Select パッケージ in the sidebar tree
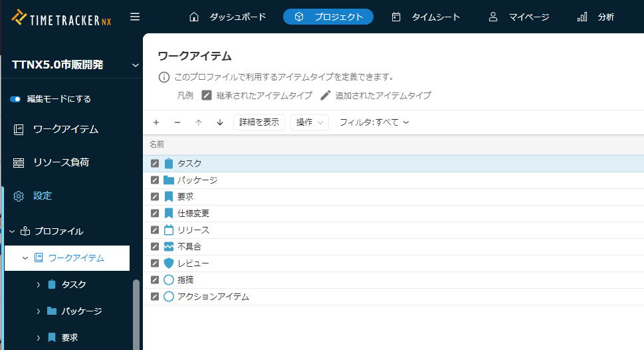This screenshot has width=644, height=350. point(82,311)
